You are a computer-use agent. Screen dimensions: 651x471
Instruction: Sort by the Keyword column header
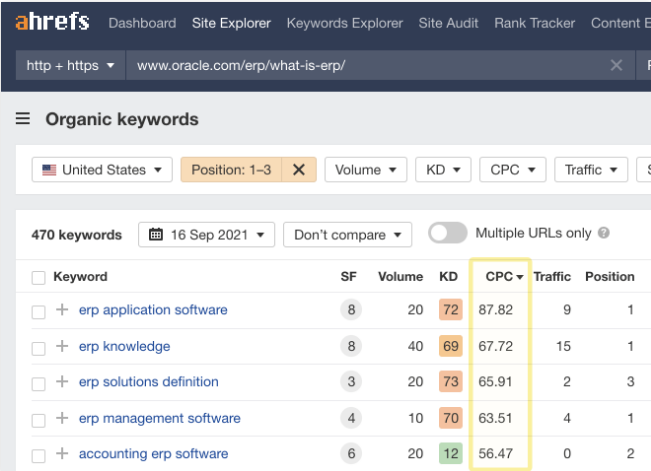81,277
